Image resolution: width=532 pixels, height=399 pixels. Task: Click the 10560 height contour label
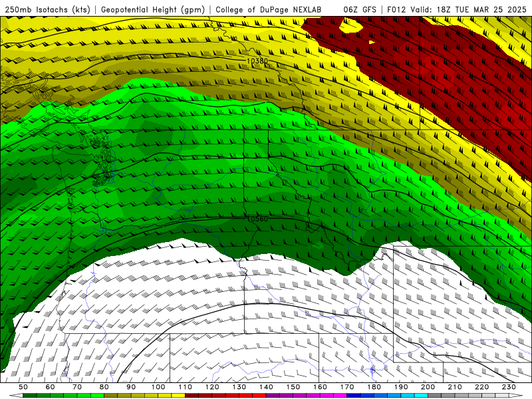tap(257, 219)
